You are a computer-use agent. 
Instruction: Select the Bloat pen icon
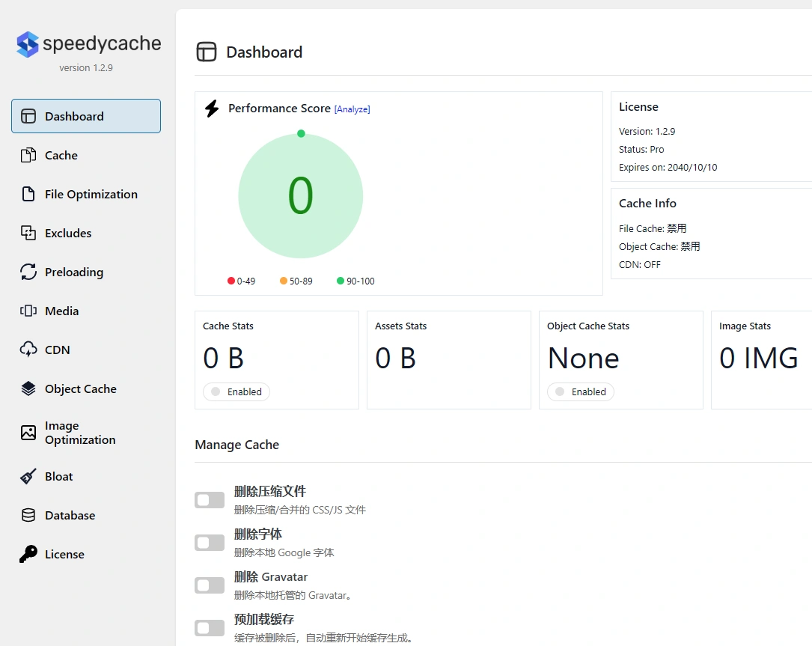point(27,476)
